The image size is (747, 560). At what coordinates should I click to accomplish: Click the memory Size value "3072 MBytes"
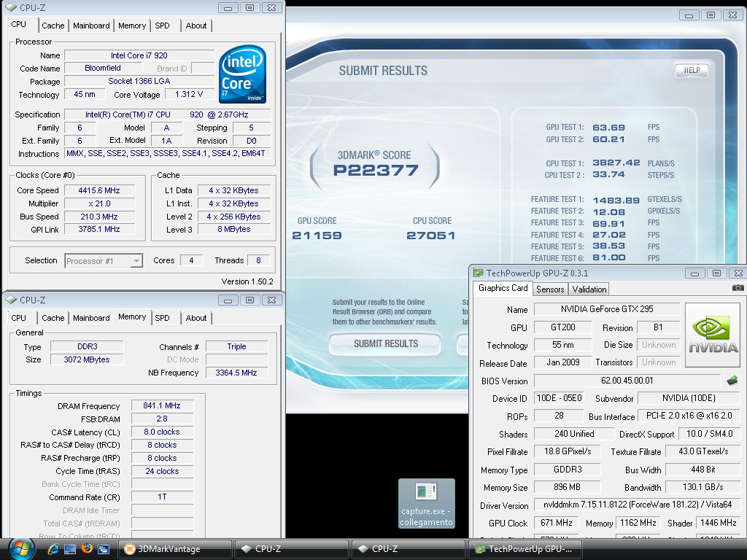click(87, 359)
